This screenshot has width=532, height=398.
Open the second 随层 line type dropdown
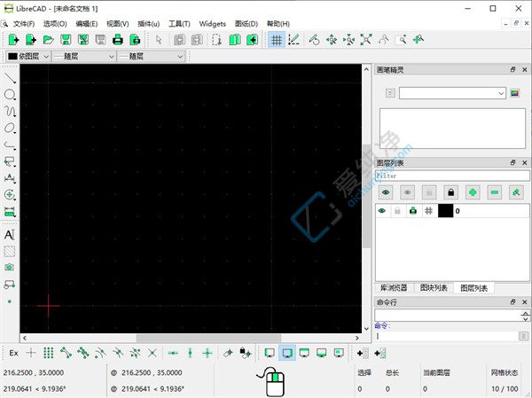151,57
